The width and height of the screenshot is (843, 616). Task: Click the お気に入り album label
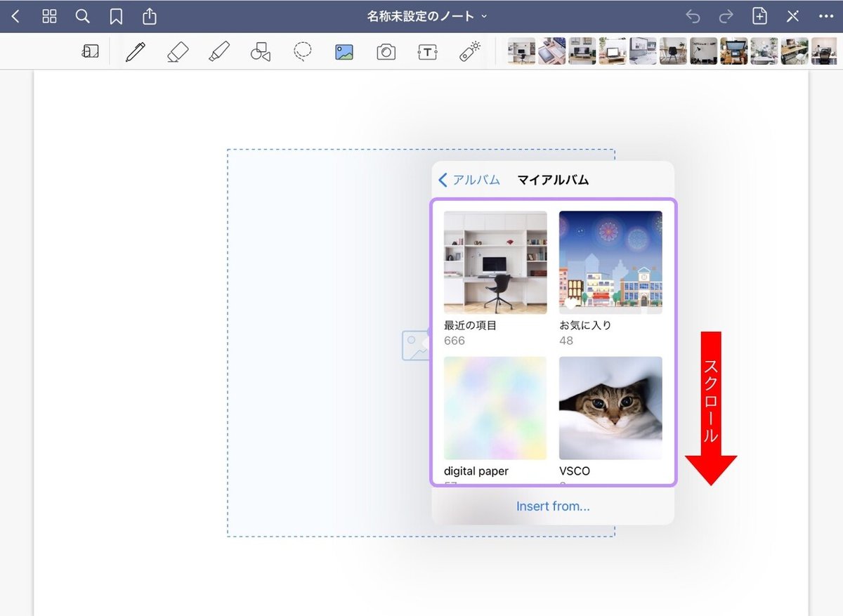coord(585,325)
